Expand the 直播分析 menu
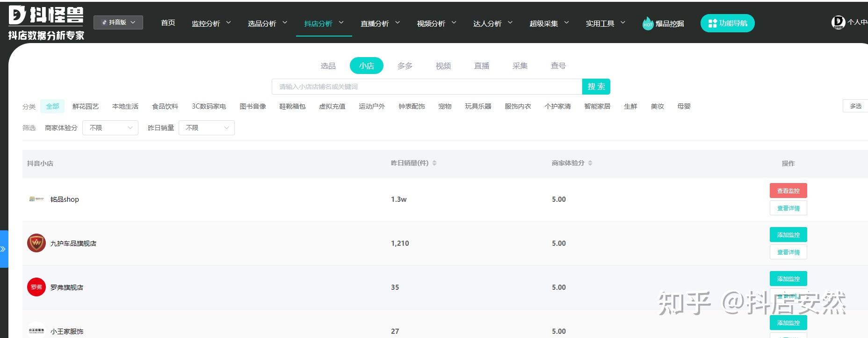Screen dimensions: 868x338 380,23
